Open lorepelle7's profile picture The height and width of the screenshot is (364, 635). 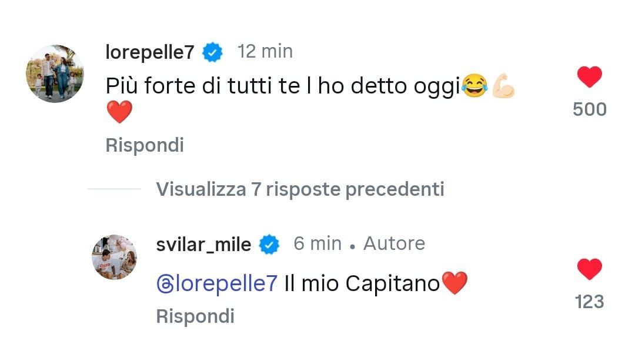pos(55,74)
